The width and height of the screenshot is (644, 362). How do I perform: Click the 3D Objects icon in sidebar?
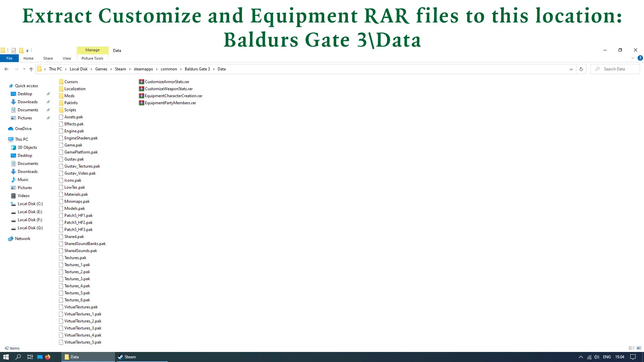[x=13, y=147]
